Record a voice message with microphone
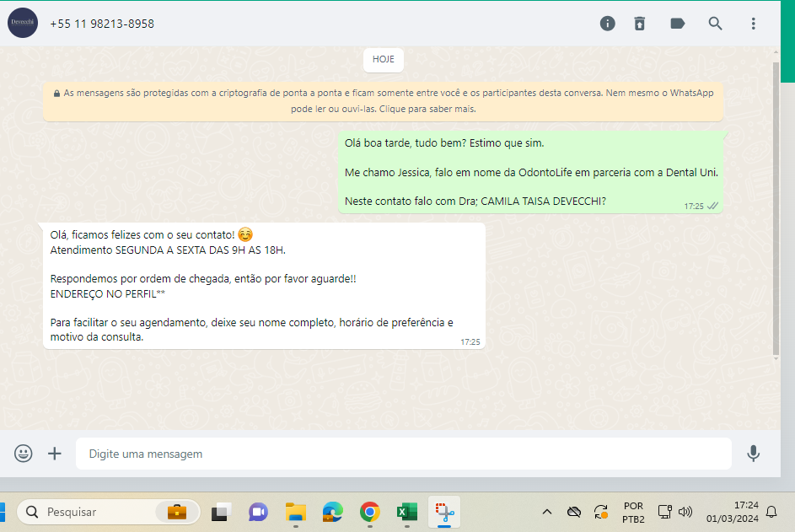Screen dimensions: 795x532 [x=753, y=454]
